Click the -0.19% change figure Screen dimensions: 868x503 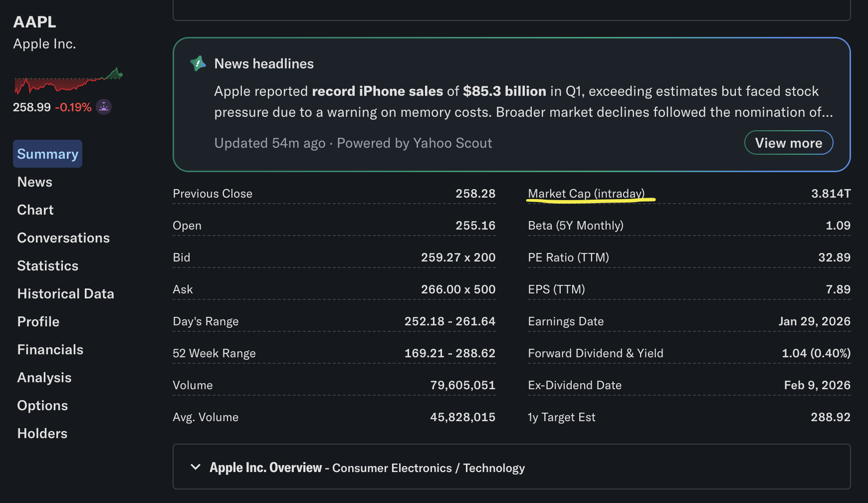click(x=73, y=107)
